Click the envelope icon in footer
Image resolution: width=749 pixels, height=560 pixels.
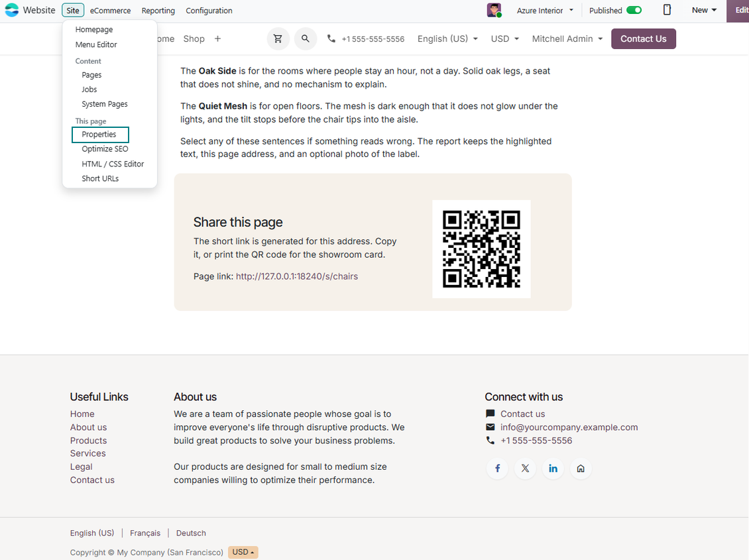pos(490,427)
